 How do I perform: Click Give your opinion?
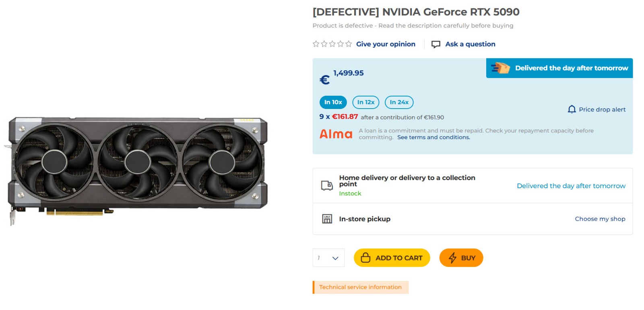pyautogui.click(x=386, y=44)
